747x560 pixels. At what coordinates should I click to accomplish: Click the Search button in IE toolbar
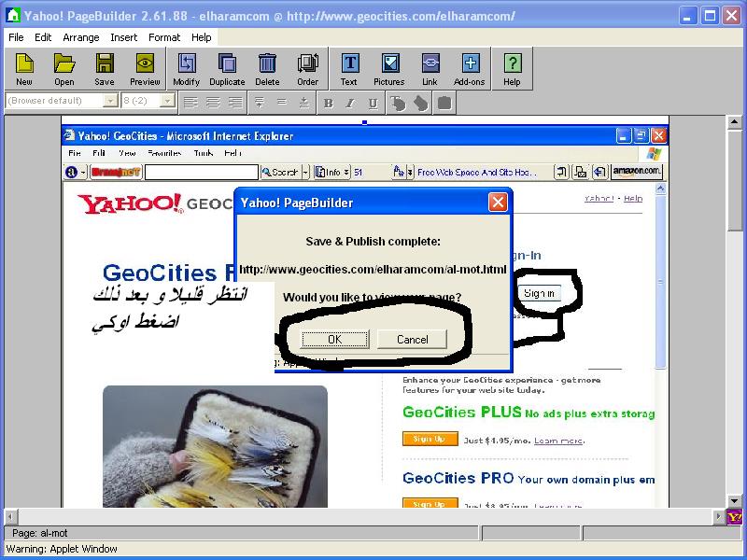pyautogui.click(x=281, y=172)
